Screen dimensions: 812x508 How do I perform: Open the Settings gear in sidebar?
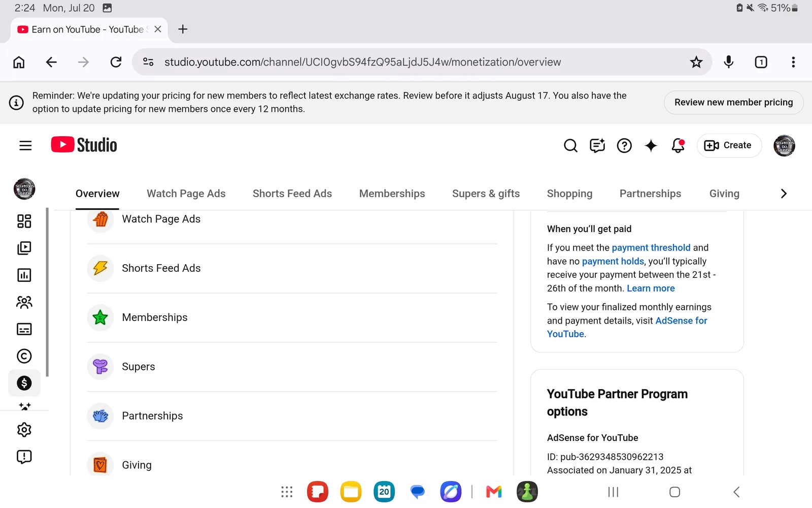click(24, 430)
